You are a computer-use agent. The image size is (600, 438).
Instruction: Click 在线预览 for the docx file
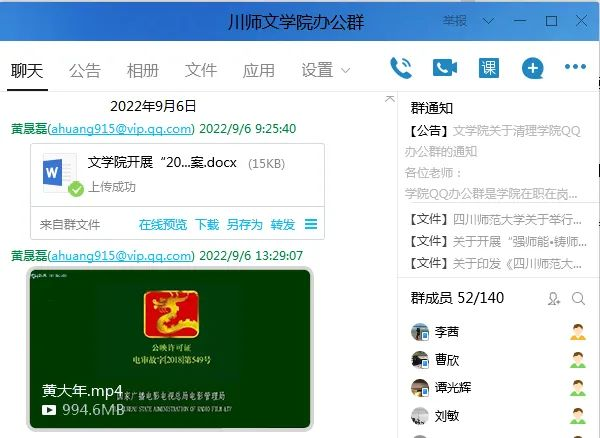163,224
